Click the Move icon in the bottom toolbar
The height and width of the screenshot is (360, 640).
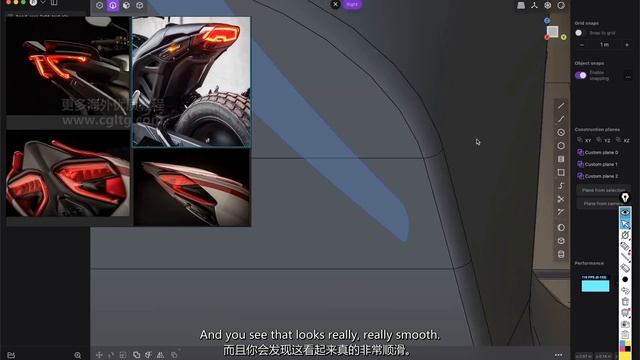[99, 355]
